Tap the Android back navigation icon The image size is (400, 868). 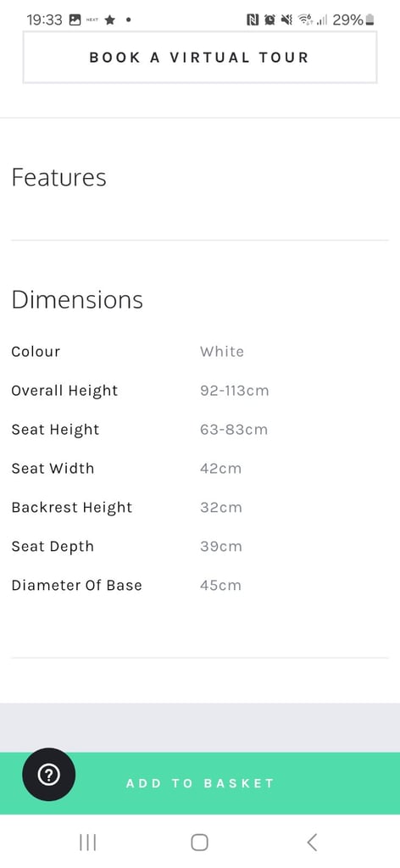click(x=312, y=842)
